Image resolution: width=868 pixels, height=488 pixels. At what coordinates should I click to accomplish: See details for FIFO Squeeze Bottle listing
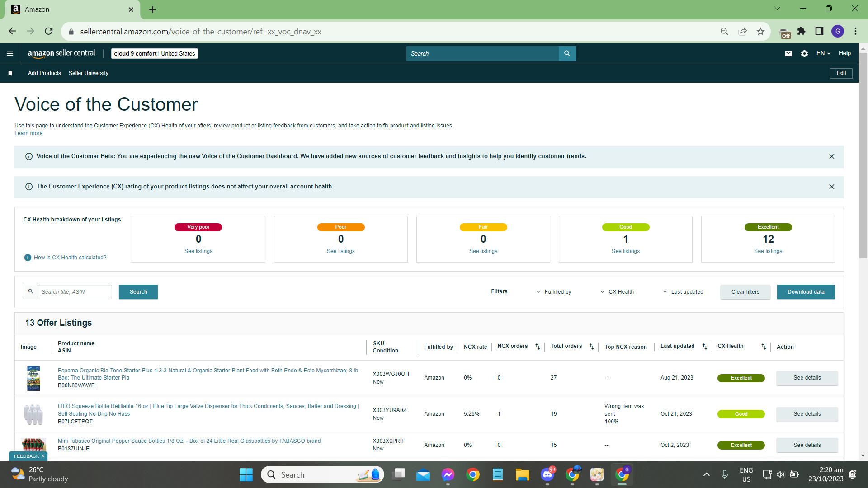(x=807, y=414)
